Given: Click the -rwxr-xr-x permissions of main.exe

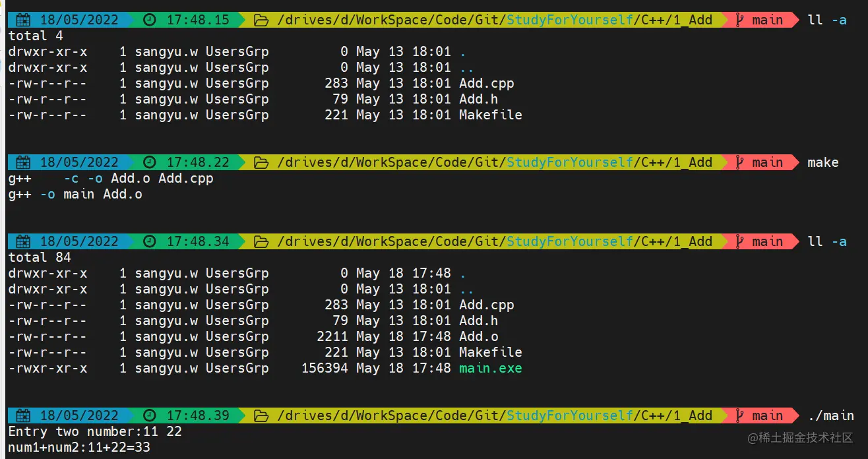Looking at the screenshot, I should [47, 368].
